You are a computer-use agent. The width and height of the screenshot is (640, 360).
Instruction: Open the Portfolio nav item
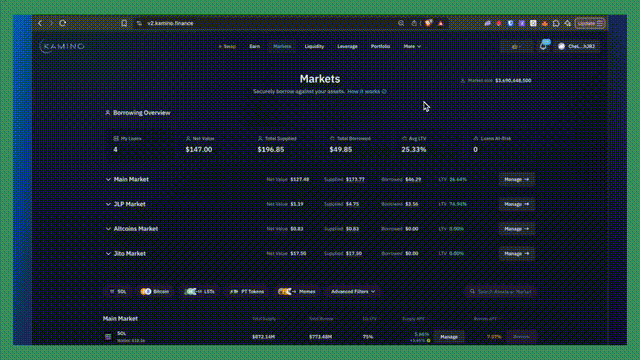coord(380,47)
